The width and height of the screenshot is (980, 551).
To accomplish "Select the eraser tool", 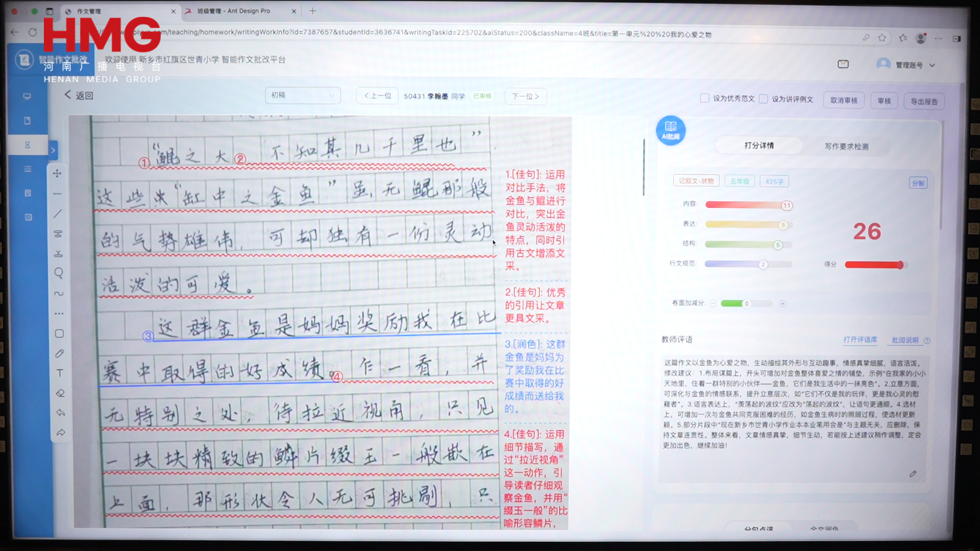I will [x=60, y=393].
